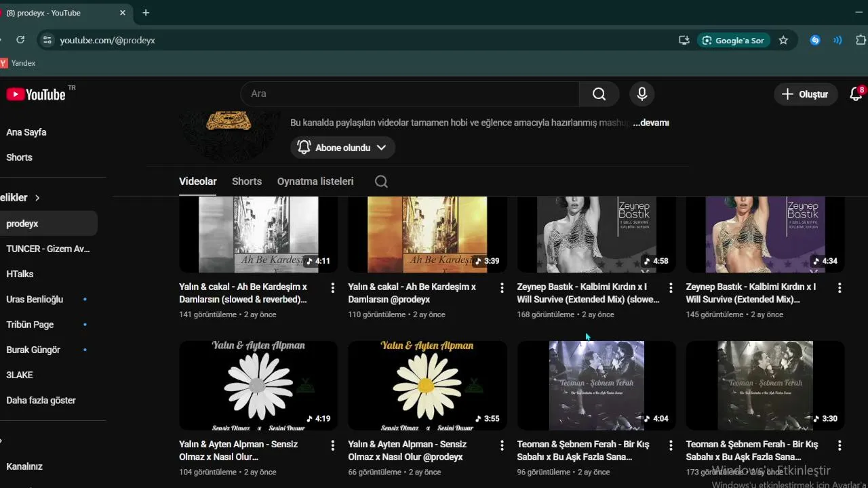Open the Yandex bookmark
This screenshot has height=488, width=868.
click(x=18, y=63)
